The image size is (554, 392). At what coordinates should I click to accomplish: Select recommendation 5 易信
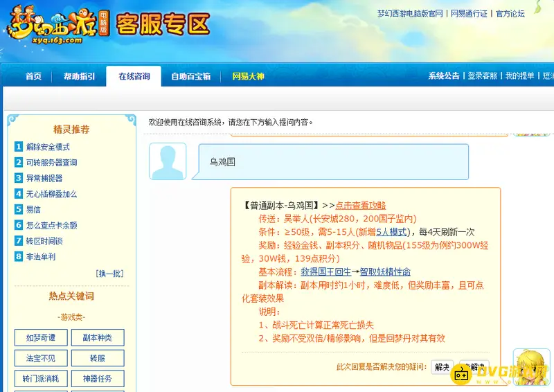pyautogui.click(x=33, y=209)
